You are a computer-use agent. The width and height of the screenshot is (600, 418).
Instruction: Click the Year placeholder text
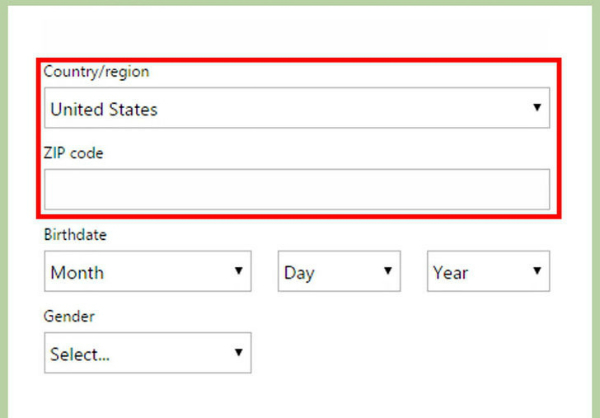pyautogui.click(x=451, y=272)
